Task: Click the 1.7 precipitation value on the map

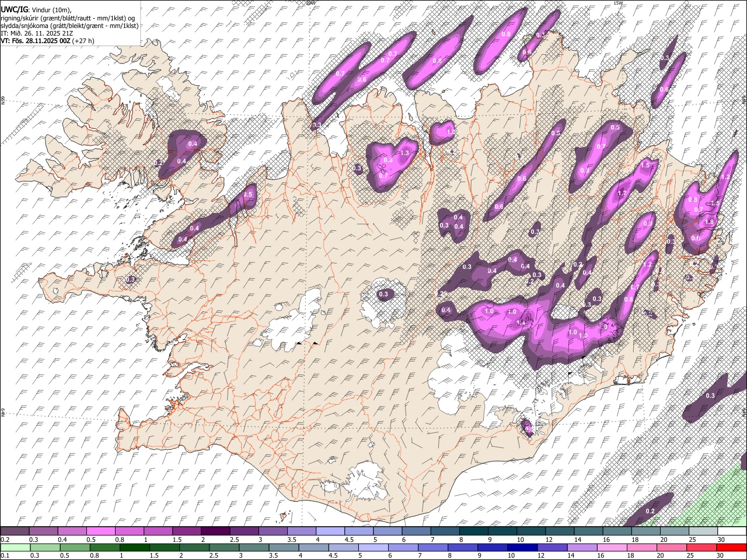Action: tap(622, 194)
